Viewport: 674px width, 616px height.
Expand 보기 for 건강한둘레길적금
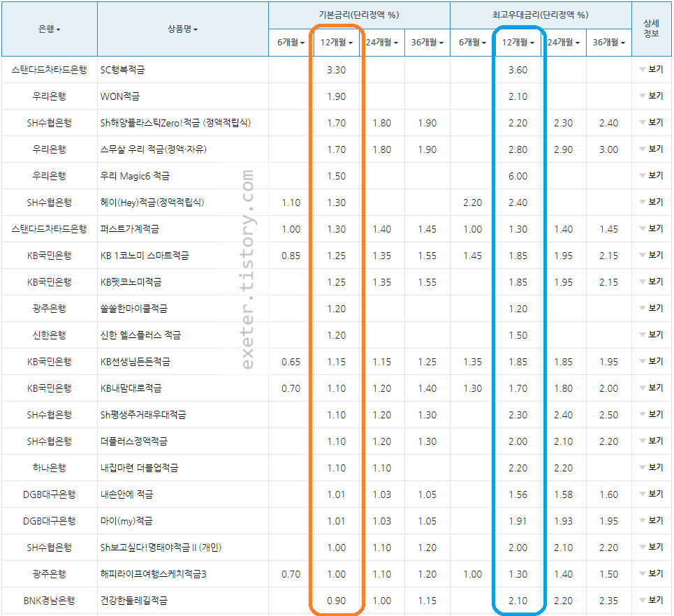point(651,600)
